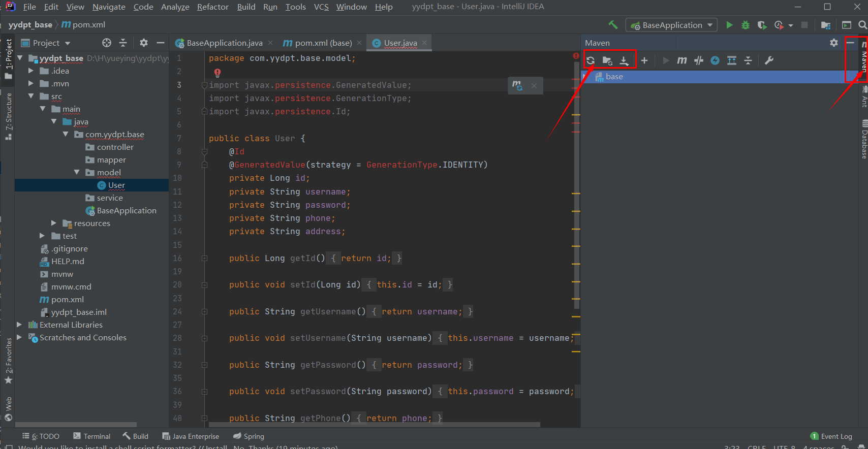Viewport: 868px width, 449px height.
Task: Toggle offline mode in Maven toolbar
Action: click(x=699, y=60)
